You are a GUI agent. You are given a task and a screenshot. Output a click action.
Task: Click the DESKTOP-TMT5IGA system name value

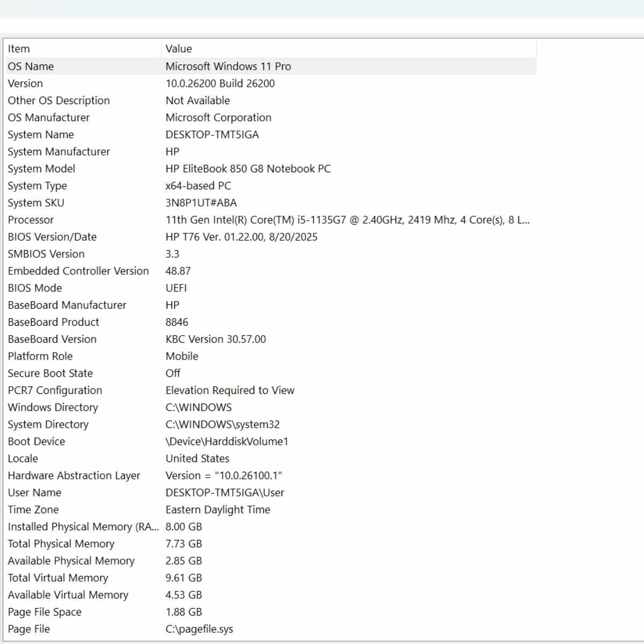click(212, 135)
